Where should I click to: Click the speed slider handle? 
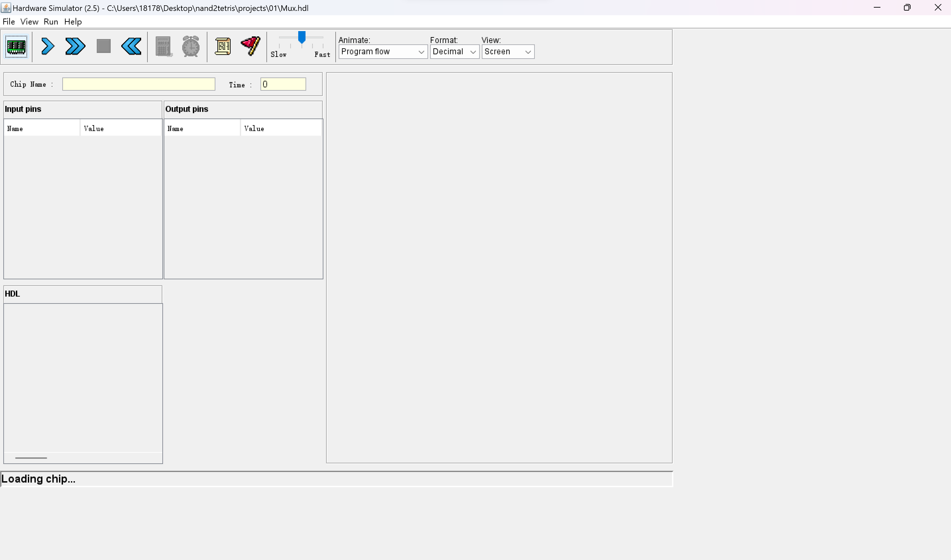(302, 37)
